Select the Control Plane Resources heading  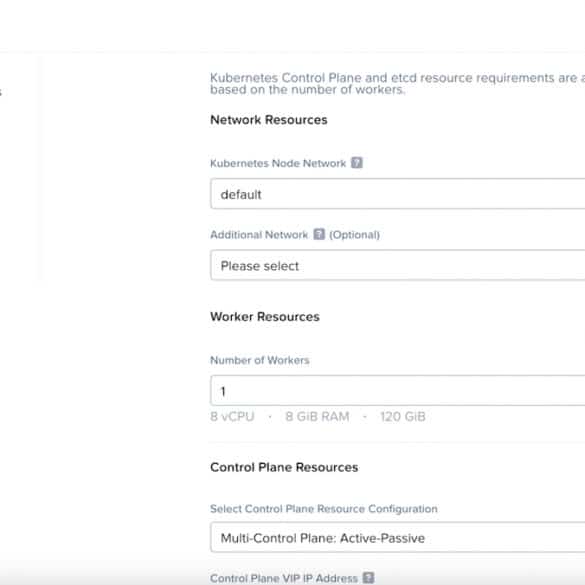284,467
